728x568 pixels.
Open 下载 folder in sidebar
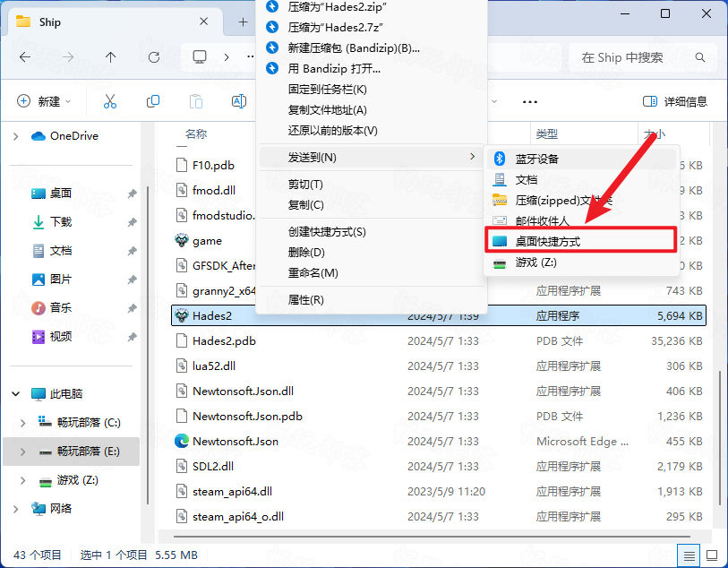(61, 222)
